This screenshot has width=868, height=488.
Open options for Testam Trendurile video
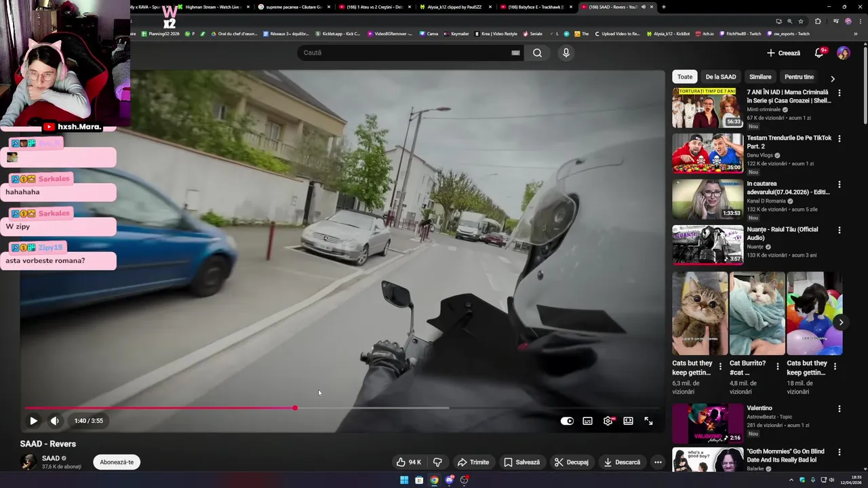[840, 138]
